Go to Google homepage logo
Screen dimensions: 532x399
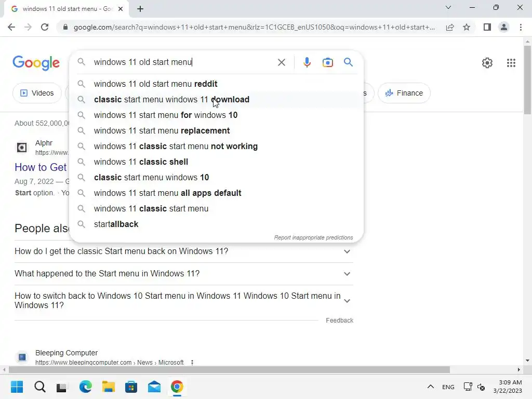36,63
